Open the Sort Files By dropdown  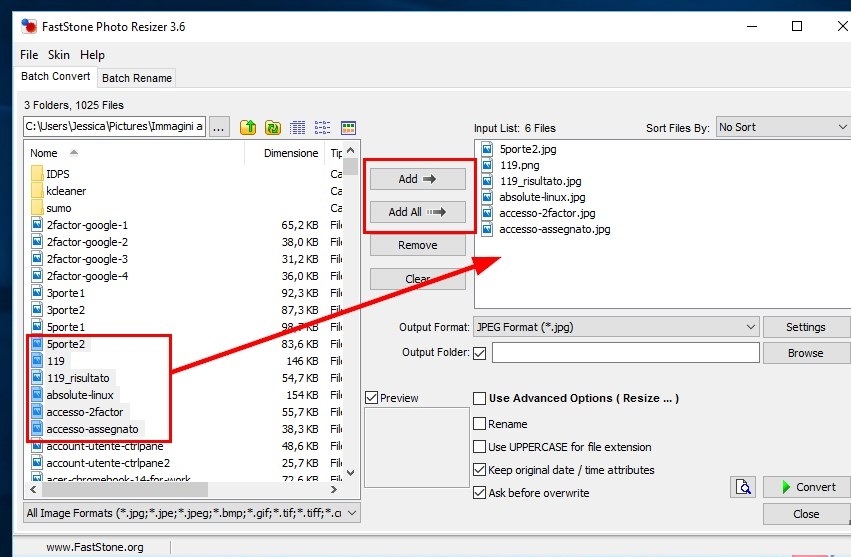[783, 127]
